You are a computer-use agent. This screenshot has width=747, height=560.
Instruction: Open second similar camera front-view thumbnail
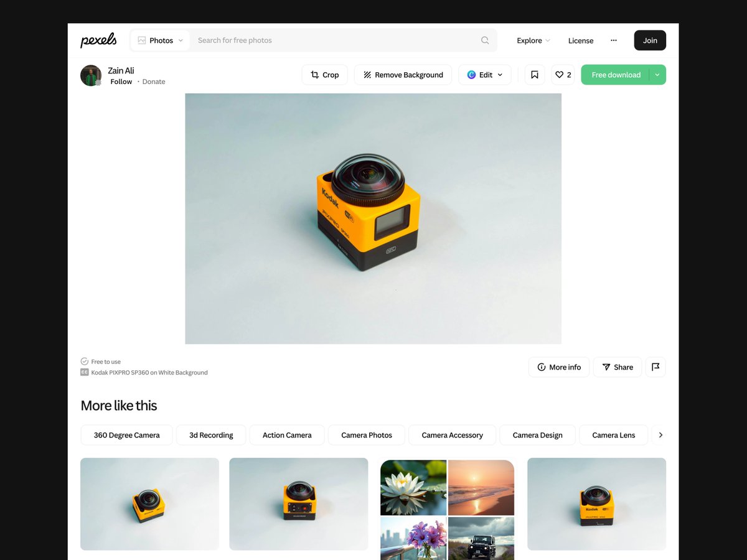pos(299,504)
